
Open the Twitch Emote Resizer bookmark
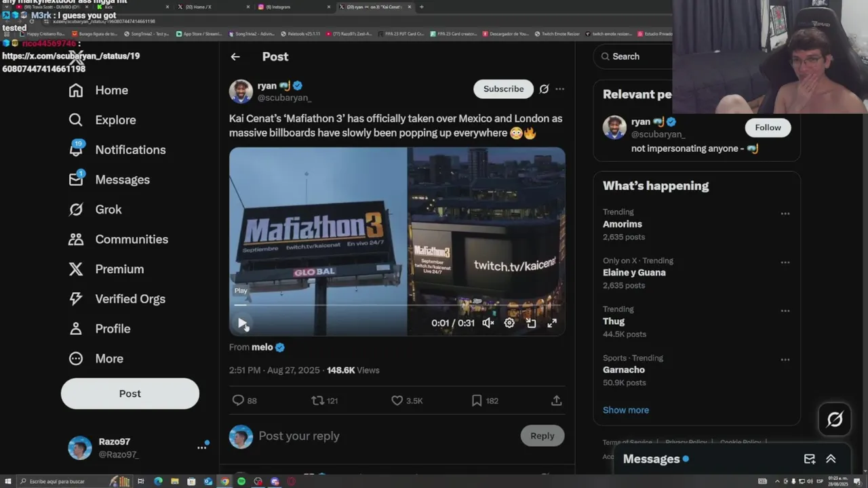[557, 33]
